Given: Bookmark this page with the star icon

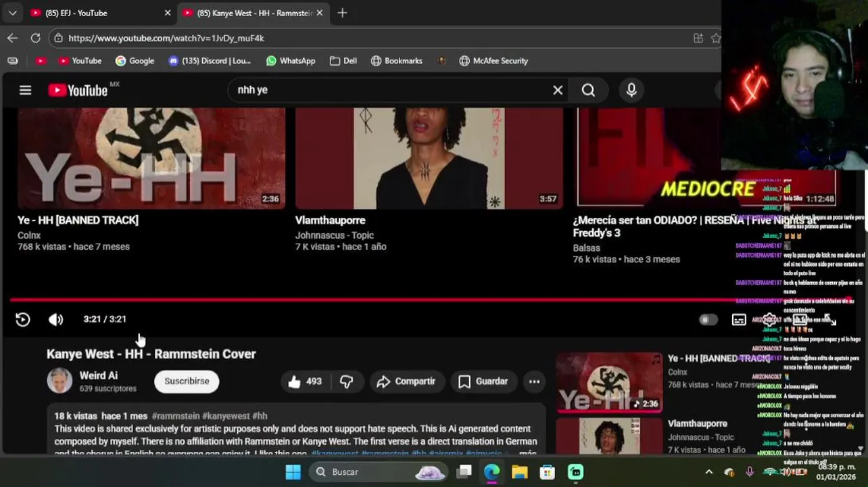Looking at the screenshot, I should click(x=716, y=38).
